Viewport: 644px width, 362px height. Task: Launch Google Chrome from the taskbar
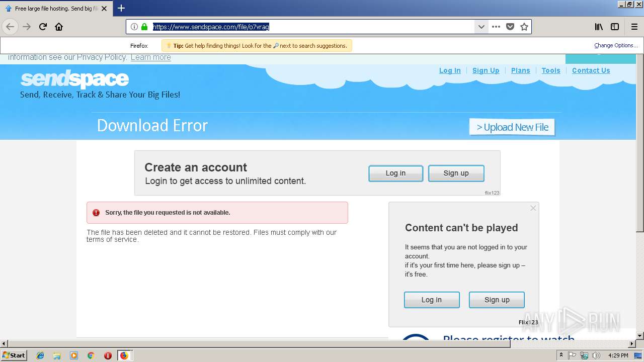click(91, 355)
